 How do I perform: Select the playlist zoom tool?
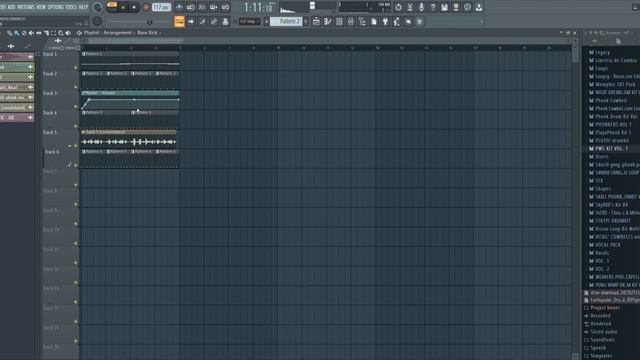(x=61, y=33)
